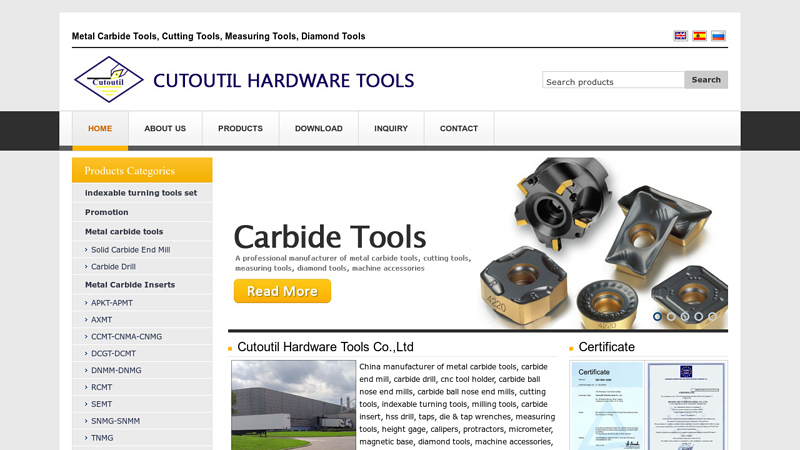Click the Certificate section heading

coord(607,347)
